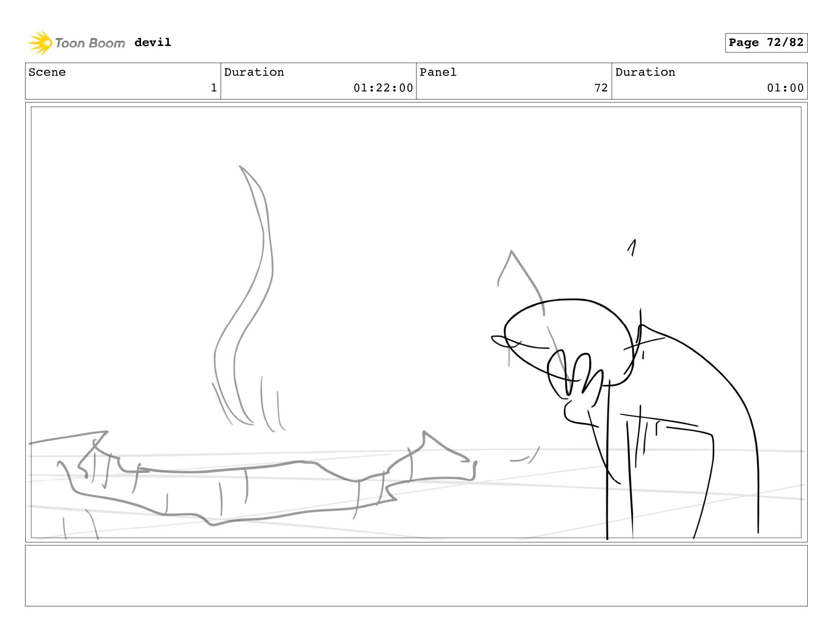Screen dimensions: 834x644
Task: Click the 'Scene' header label
Action: pyautogui.click(x=47, y=72)
